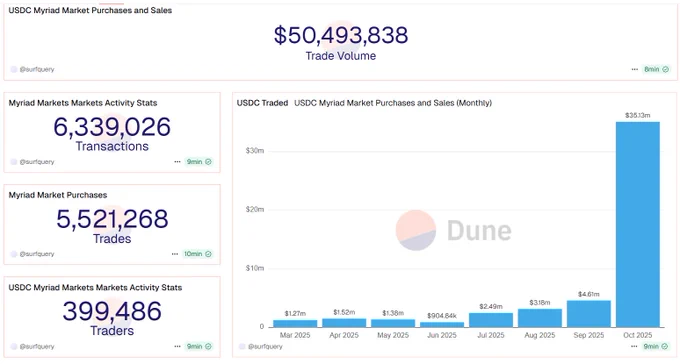Click the $10m y-axis label
The width and height of the screenshot is (680, 364).
pyautogui.click(x=255, y=268)
